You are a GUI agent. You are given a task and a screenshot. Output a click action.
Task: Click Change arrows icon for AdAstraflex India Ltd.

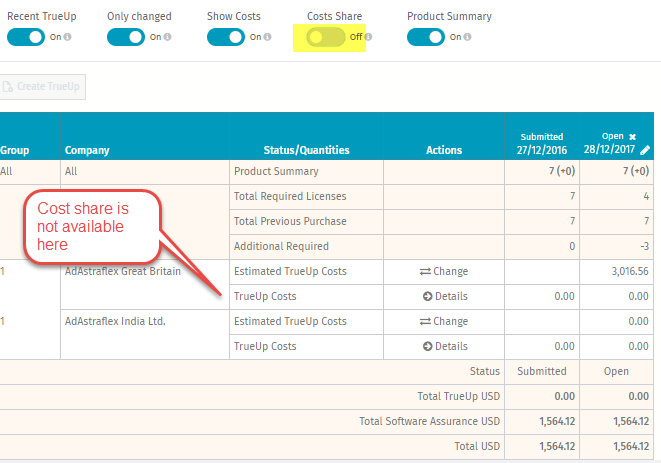(x=425, y=322)
